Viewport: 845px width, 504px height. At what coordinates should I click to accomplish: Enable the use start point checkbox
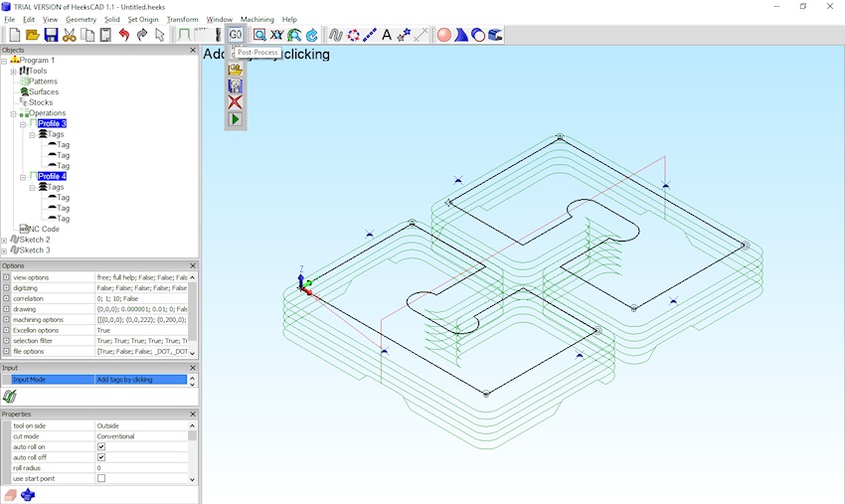(101, 478)
